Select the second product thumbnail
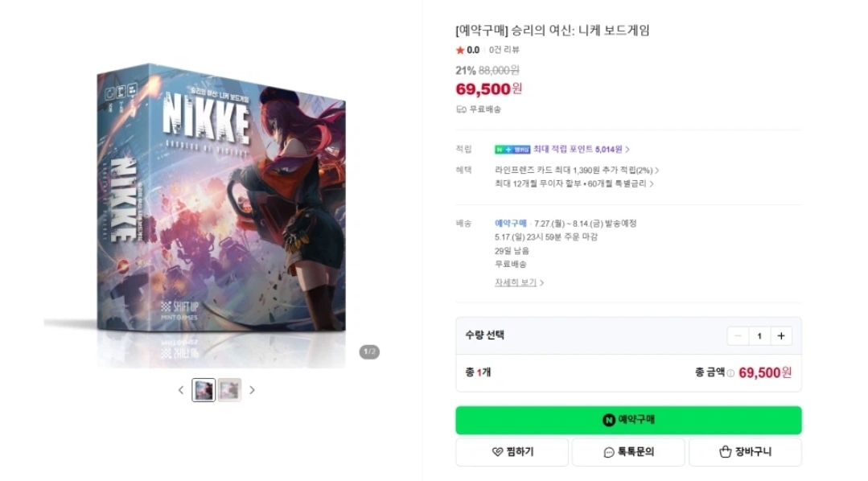The height and width of the screenshot is (481, 868). point(229,390)
